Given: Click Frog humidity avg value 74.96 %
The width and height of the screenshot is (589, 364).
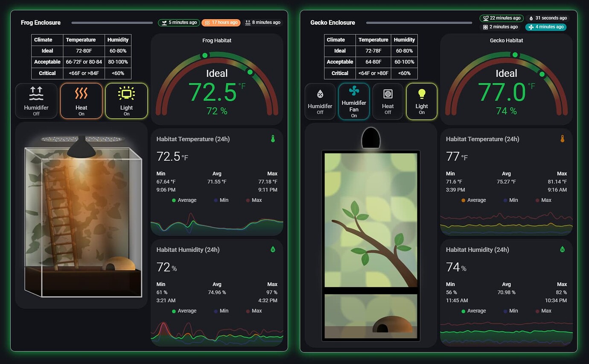Looking at the screenshot, I should coord(217,292).
